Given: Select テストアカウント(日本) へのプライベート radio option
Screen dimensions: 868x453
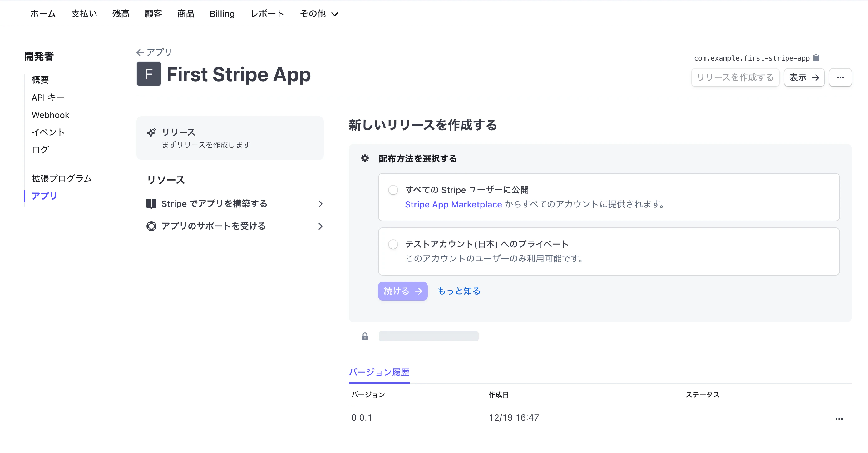Looking at the screenshot, I should 393,244.
